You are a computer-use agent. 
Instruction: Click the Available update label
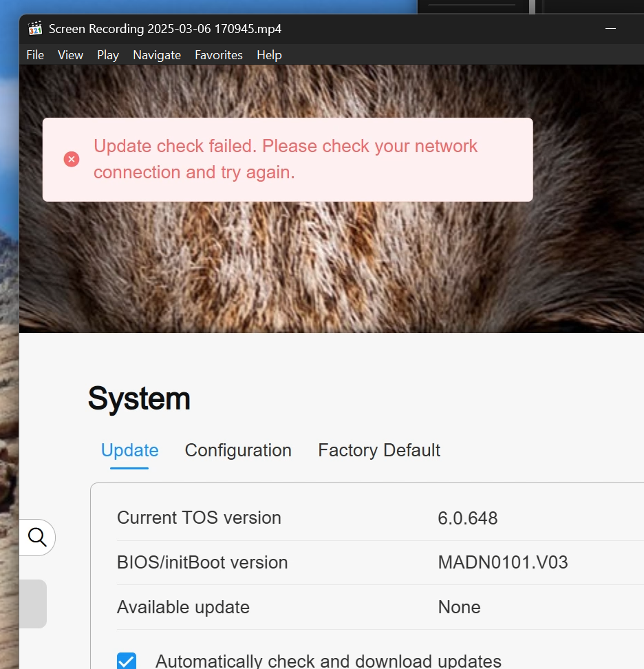184,607
